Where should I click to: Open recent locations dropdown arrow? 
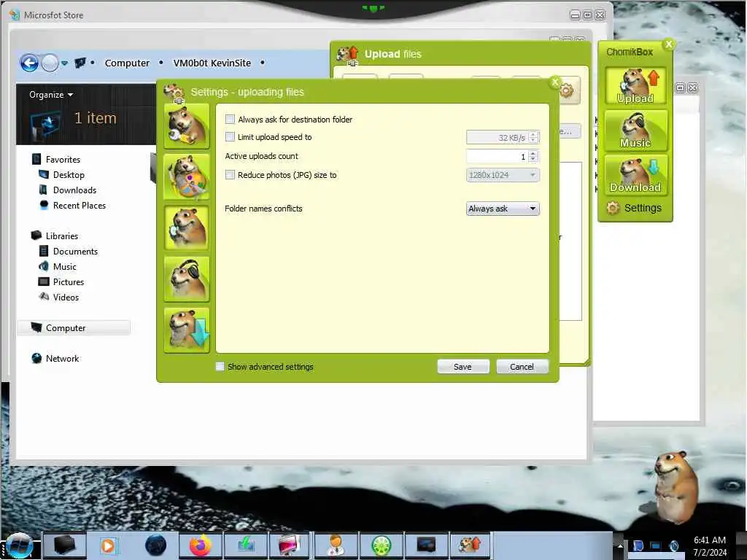(64, 63)
